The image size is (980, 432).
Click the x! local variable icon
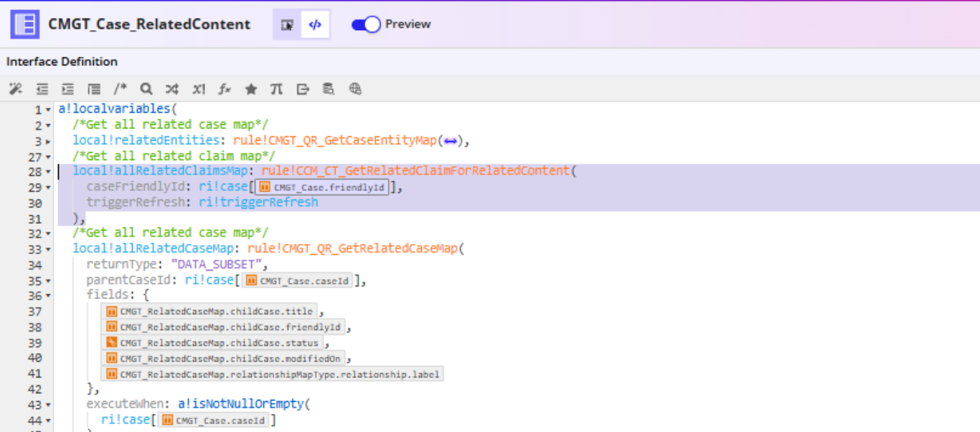199,89
